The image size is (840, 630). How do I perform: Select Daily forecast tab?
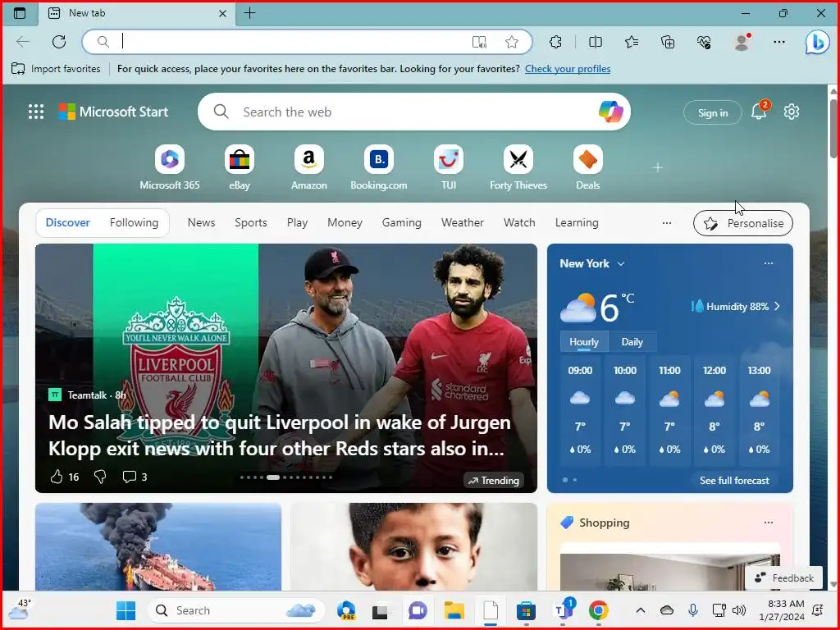click(x=632, y=342)
